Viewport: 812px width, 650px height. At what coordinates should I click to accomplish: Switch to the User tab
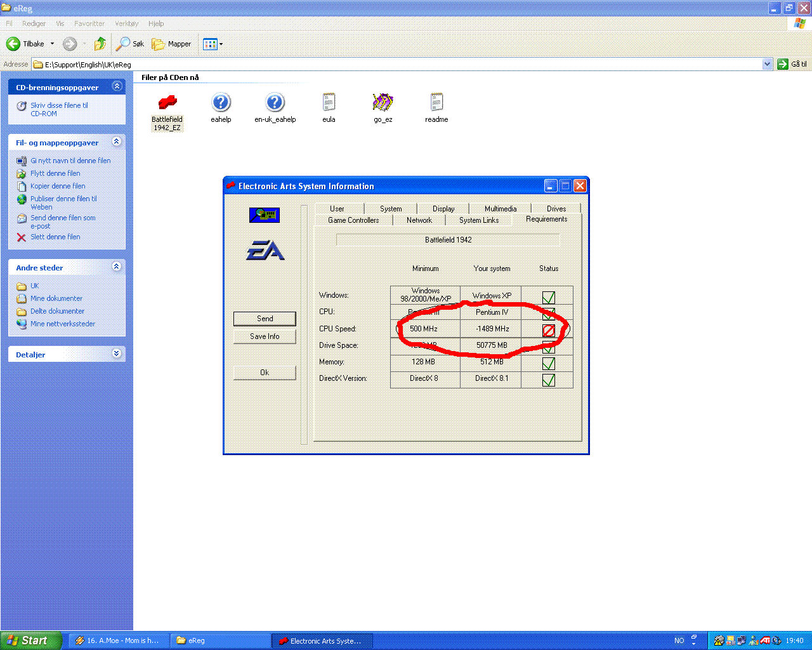point(337,209)
